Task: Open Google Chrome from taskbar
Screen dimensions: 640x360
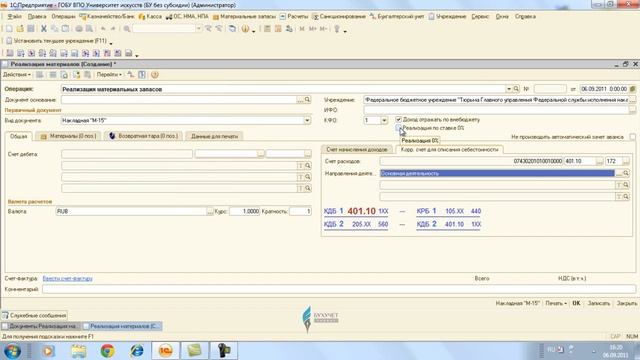Action: tap(107, 351)
